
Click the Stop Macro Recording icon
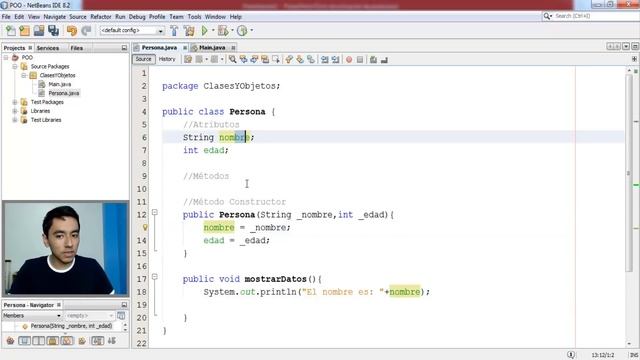pos(360,60)
